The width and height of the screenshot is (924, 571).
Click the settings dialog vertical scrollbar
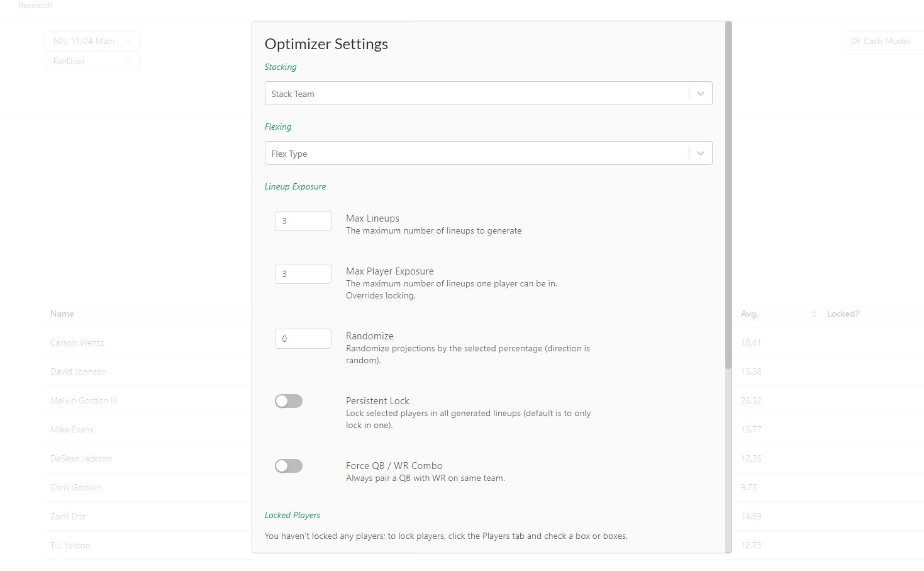[x=728, y=195]
